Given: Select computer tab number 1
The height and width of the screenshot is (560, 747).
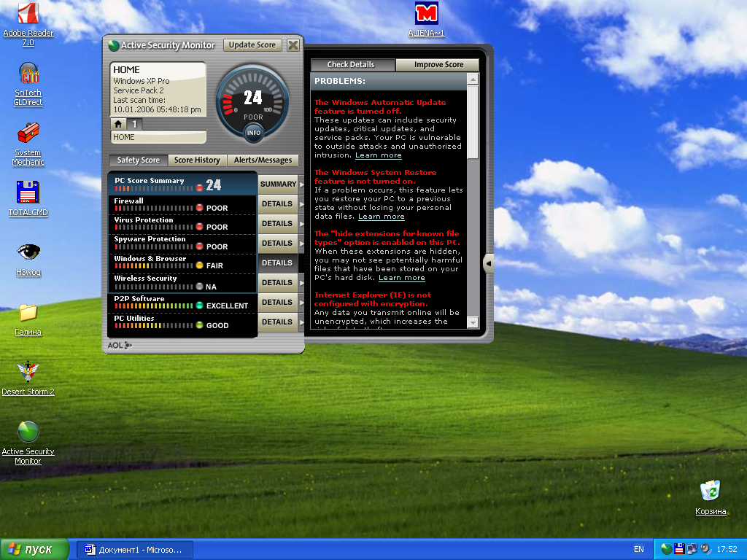Looking at the screenshot, I should [134, 124].
